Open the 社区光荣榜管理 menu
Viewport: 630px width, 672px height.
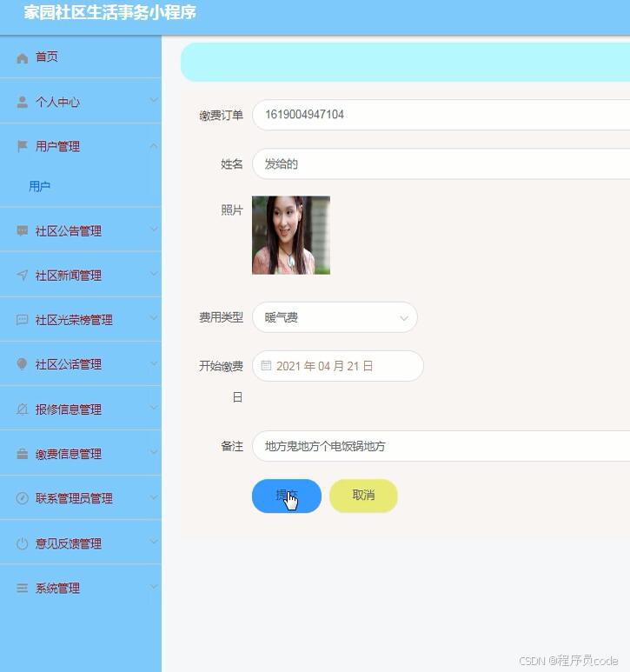[x=81, y=320]
